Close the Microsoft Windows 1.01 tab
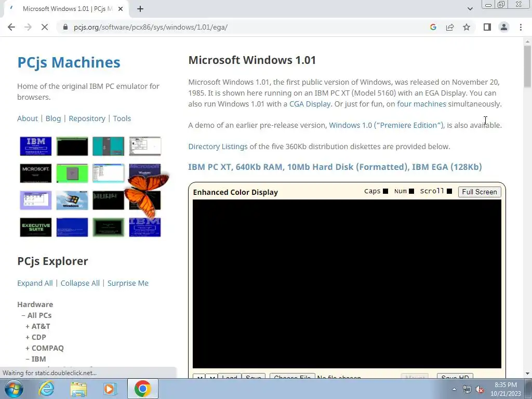This screenshot has width=532, height=399. pos(121,9)
